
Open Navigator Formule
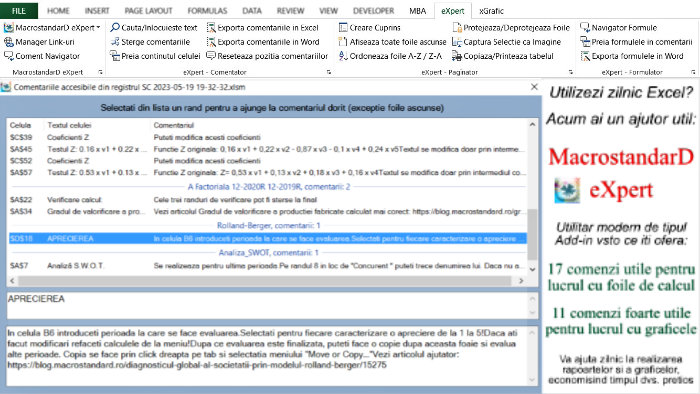[619, 28]
